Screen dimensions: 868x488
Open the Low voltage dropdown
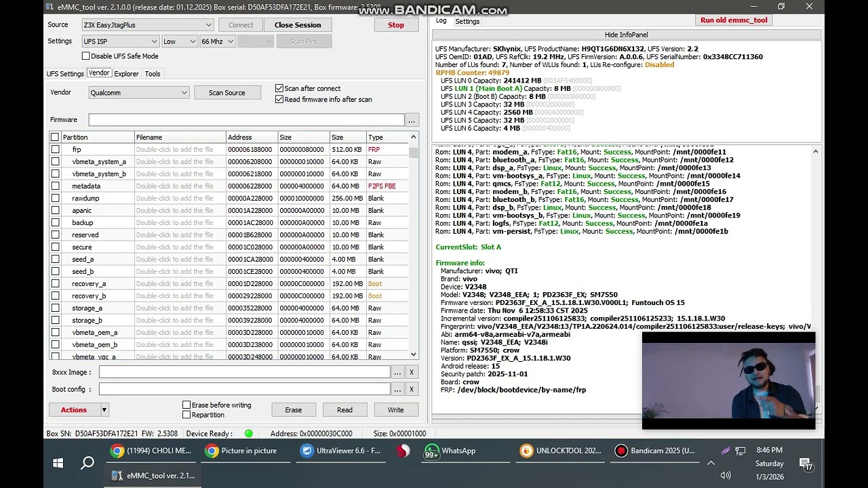(178, 41)
